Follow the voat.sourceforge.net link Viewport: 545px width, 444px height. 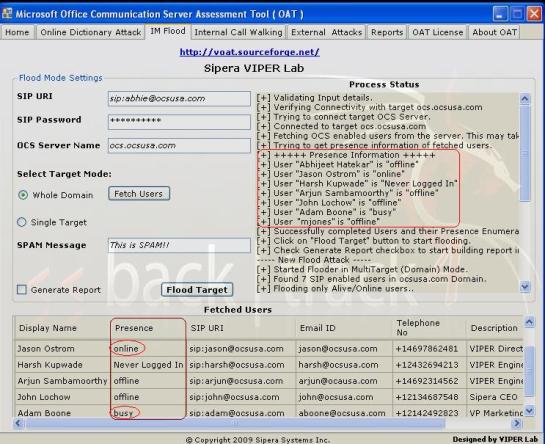point(250,52)
